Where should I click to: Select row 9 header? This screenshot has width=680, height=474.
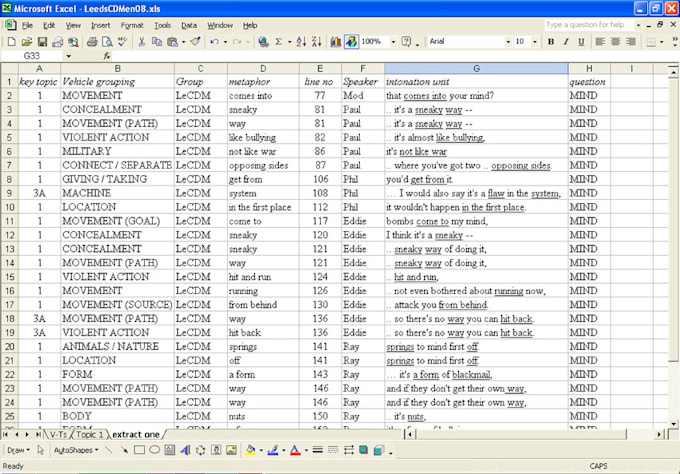9,193
